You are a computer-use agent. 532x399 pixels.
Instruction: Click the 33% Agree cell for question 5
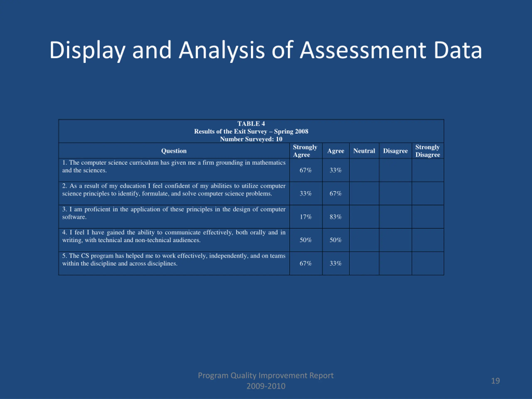[x=335, y=263]
